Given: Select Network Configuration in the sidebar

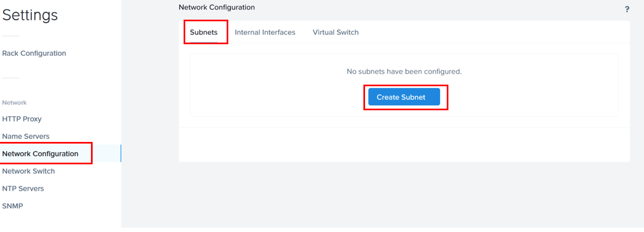Looking at the screenshot, I should (x=60, y=153).
